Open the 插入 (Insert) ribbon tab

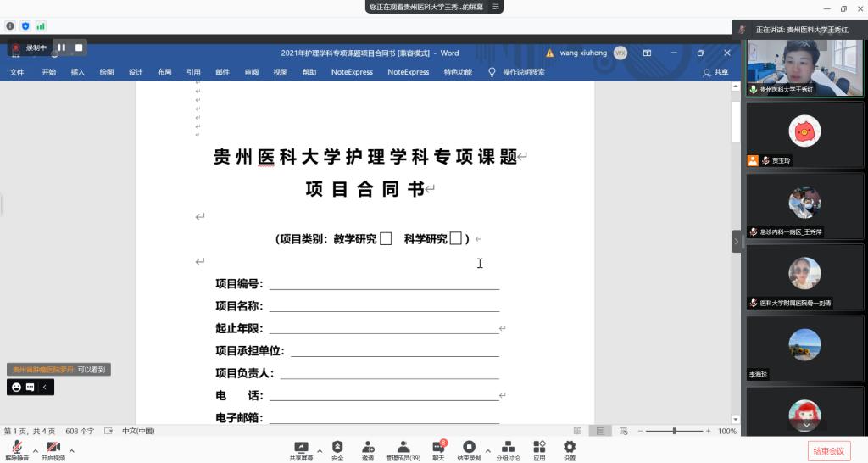click(78, 73)
